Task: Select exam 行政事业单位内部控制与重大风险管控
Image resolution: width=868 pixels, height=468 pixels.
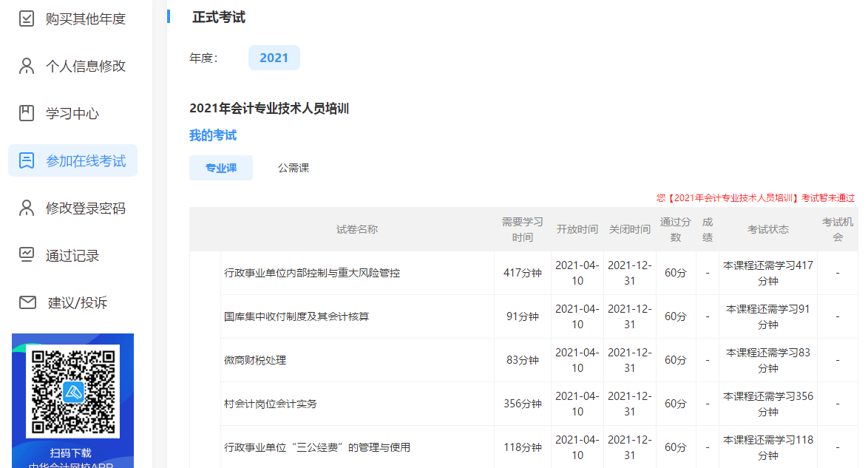Action: [312, 273]
